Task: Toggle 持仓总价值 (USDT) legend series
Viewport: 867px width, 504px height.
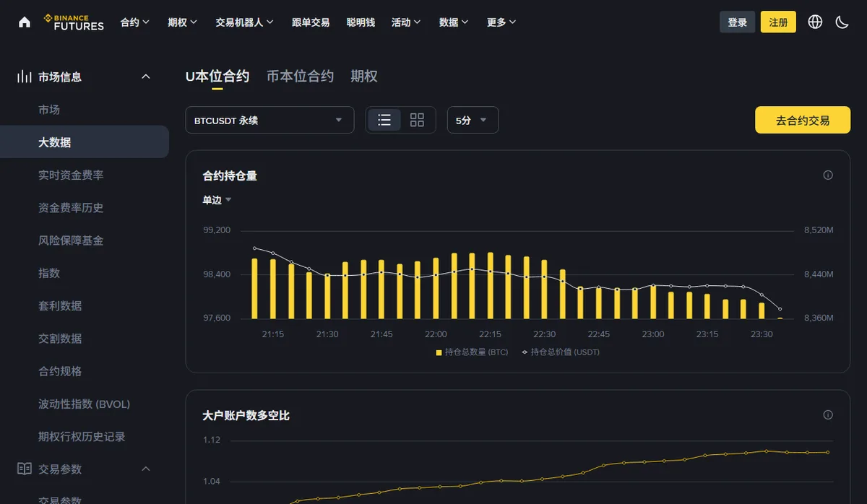Action: (561, 352)
